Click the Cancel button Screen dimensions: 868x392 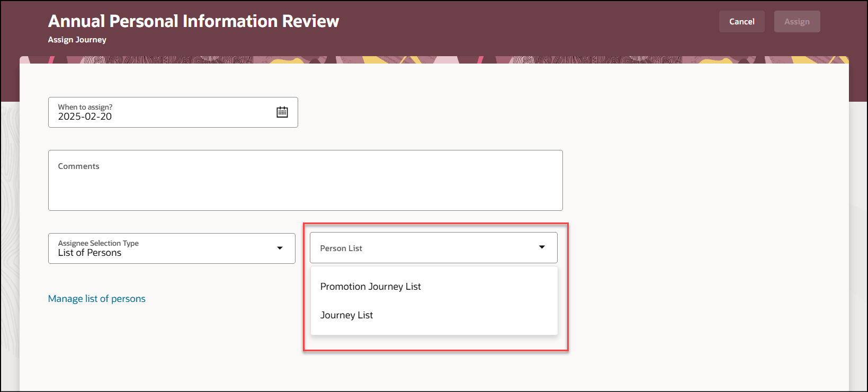click(x=741, y=22)
